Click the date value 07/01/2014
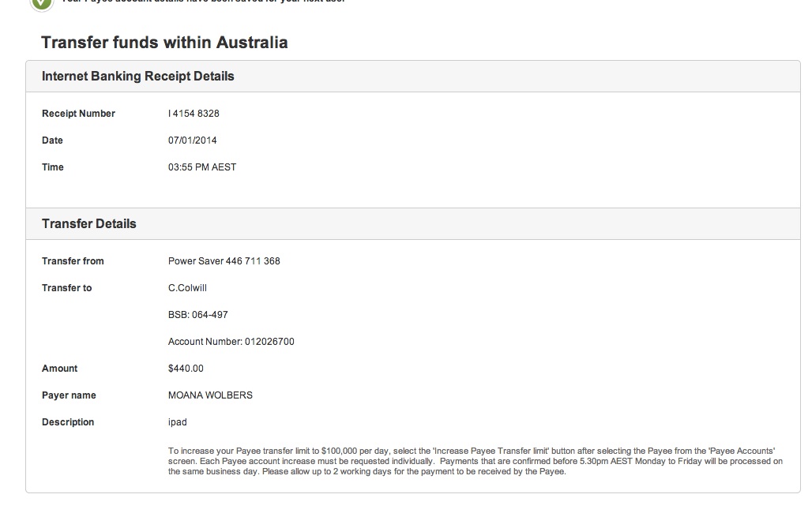The height and width of the screenshot is (513, 812). (192, 140)
